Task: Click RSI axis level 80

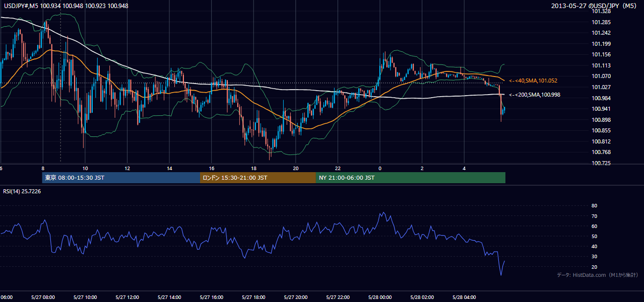Action: 594,206
